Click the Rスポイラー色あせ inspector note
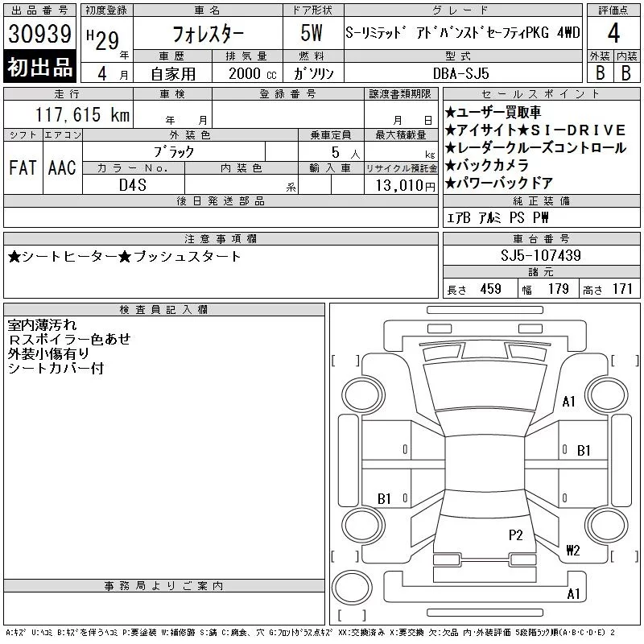Image resolution: width=644 pixels, height=644 pixels. click(69, 340)
